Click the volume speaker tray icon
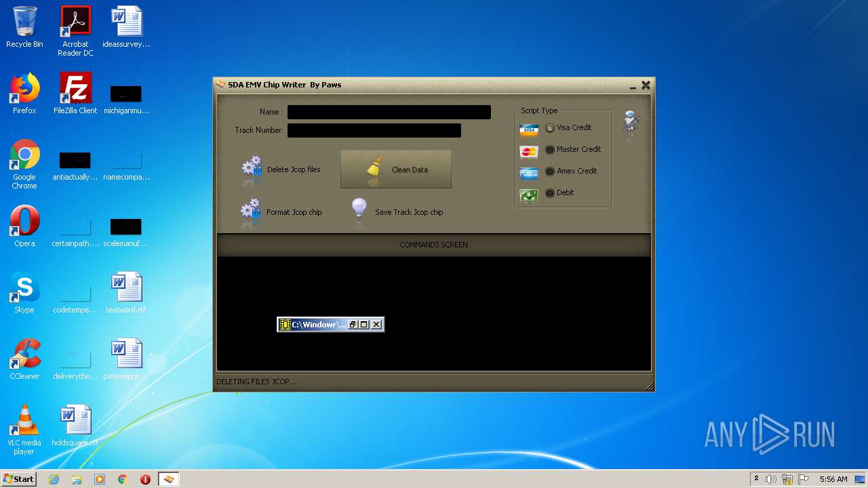The width and height of the screenshot is (868, 488). (771, 479)
